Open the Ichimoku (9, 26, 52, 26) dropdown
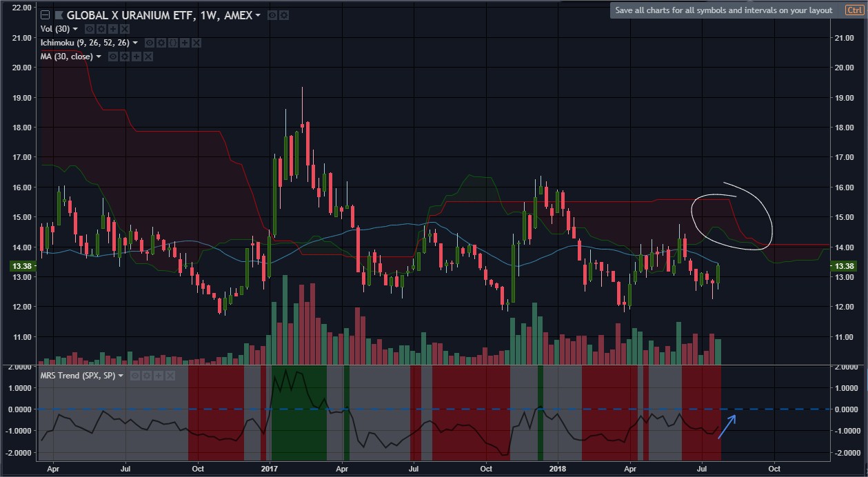The width and height of the screenshot is (868, 477). click(x=135, y=43)
